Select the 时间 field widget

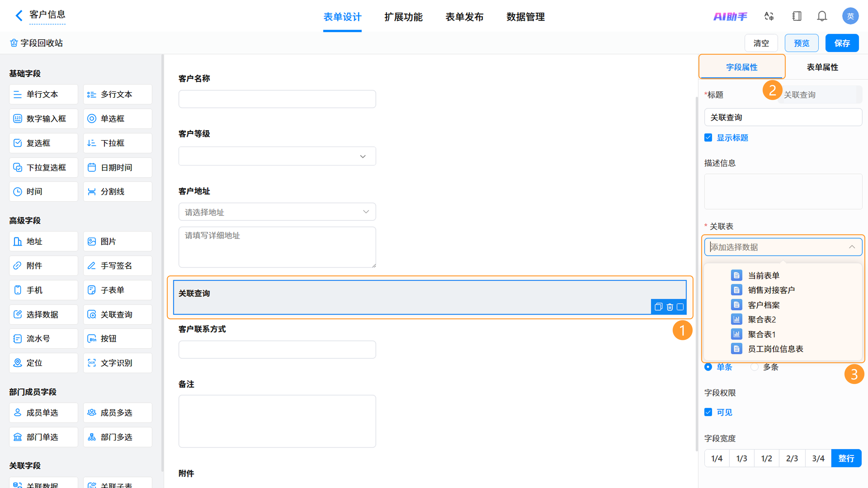[x=43, y=192]
